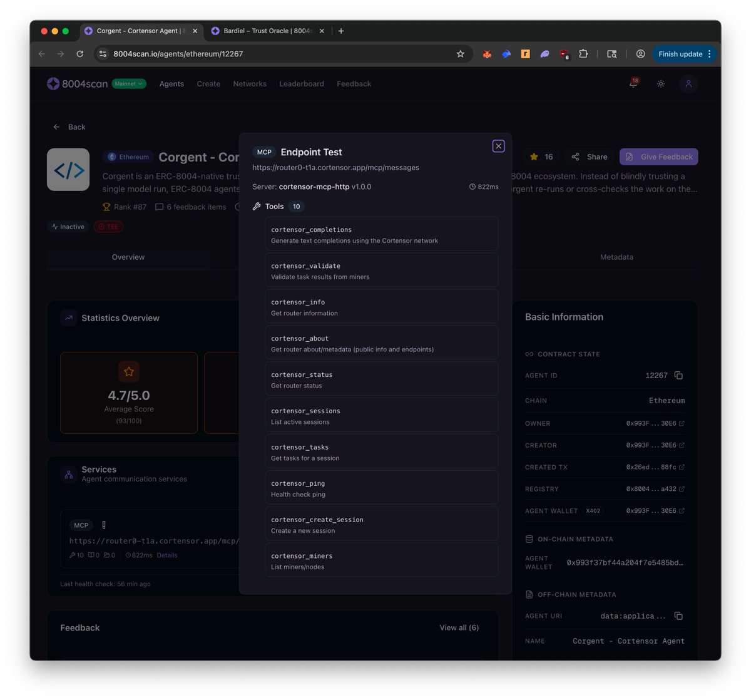Screen dimensions: 751x700
Task: Select the cortensor_miners tool
Action: (382, 560)
